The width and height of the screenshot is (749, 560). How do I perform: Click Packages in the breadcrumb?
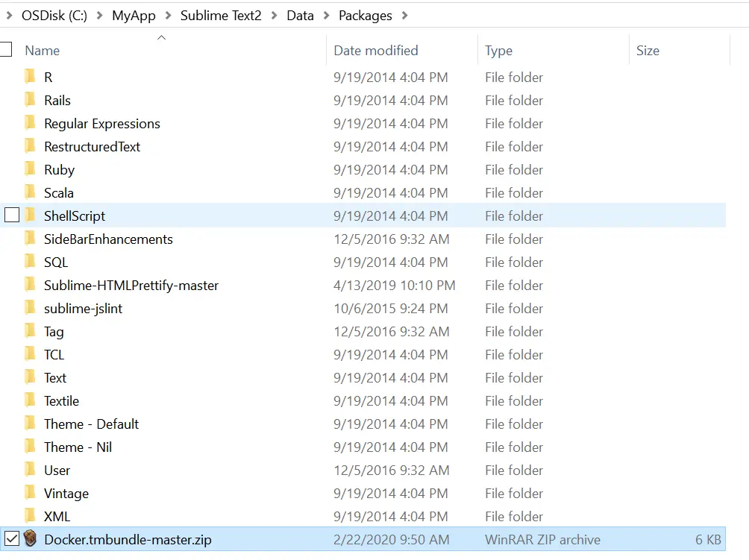tap(366, 16)
